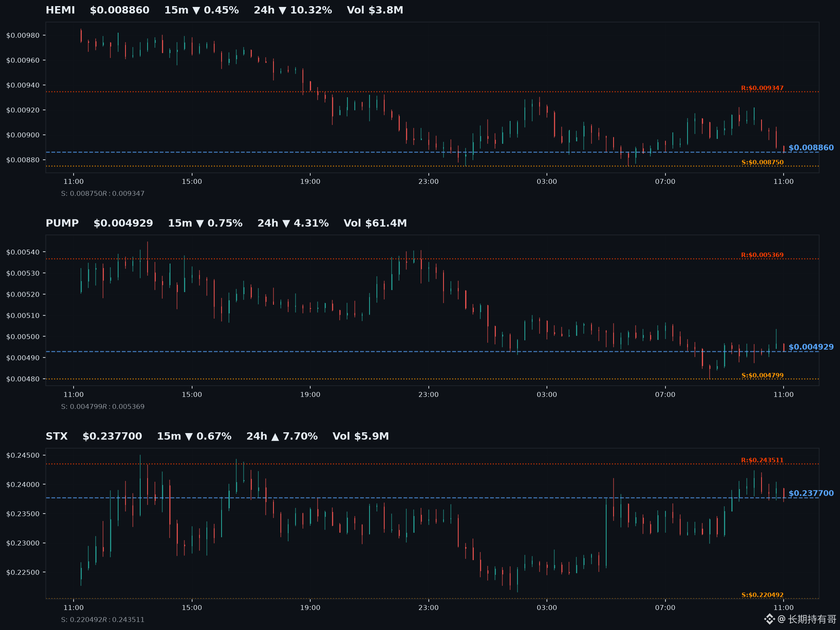This screenshot has height=630, width=840.
Task: Select the blue $0.004929 current price tag
Action: point(811,347)
